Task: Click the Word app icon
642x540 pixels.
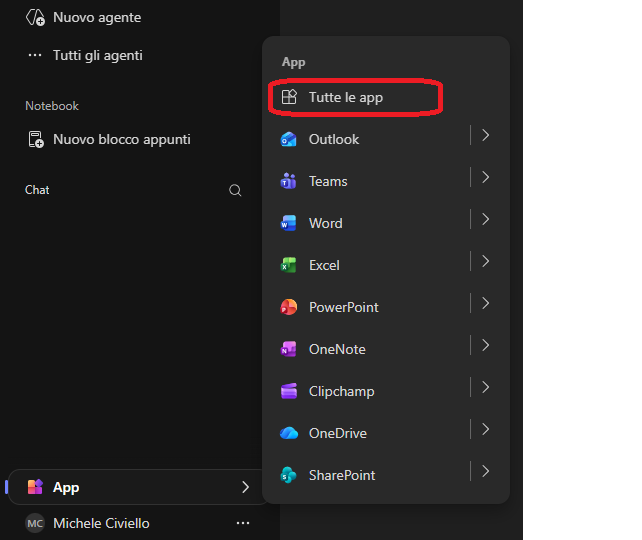Action: [289, 223]
